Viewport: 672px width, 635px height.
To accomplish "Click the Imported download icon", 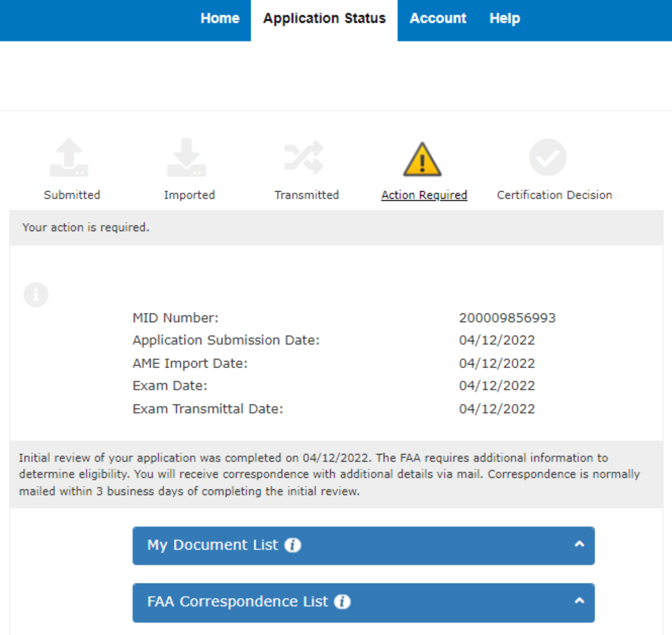I will click(x=186, y=158).
